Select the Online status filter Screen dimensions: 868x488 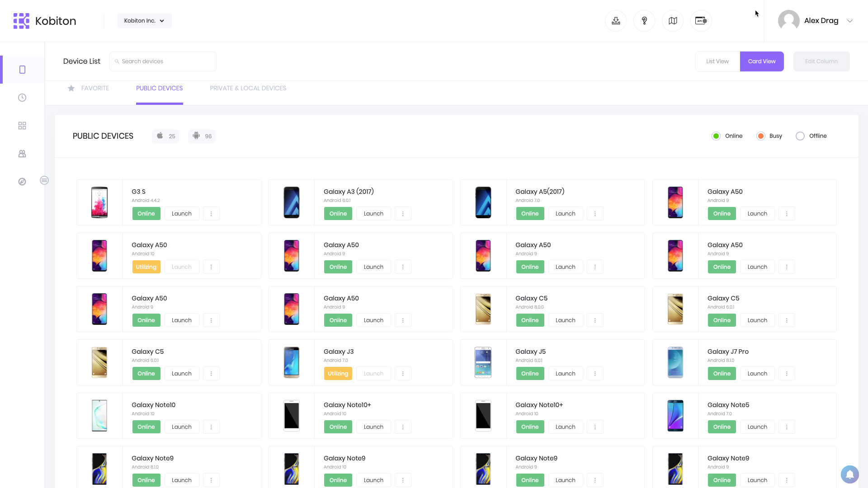click(716, 136)
